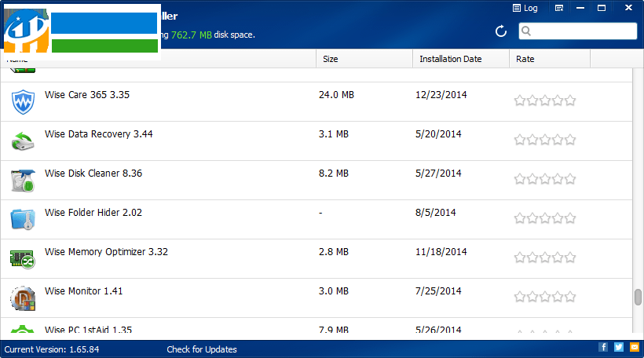Open the Facebook page icon
This screenshot has height=358, width=644.
[603, 347]
